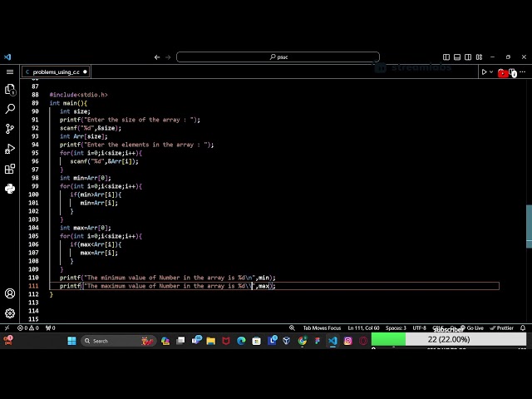Place cursor on line 89 int main()
Image resolution: width=532 pixels, height=399 pixels.
click(68, 103)
